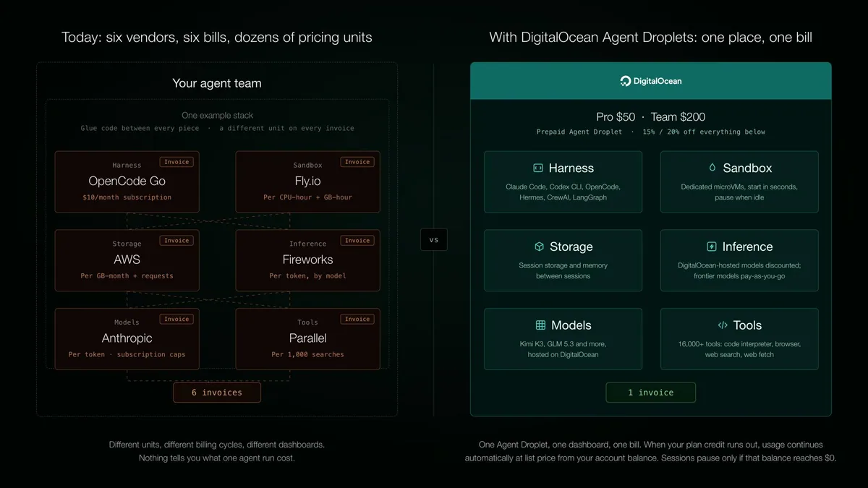Select the Anthropic card title
The height and width of the screenshot is (488, 868).
(x=127, y=338)
